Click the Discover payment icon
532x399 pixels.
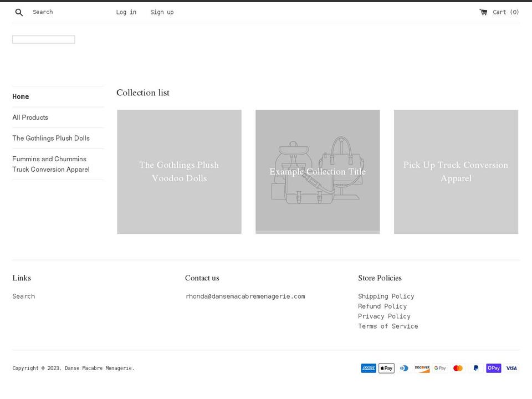click(422, 368)
